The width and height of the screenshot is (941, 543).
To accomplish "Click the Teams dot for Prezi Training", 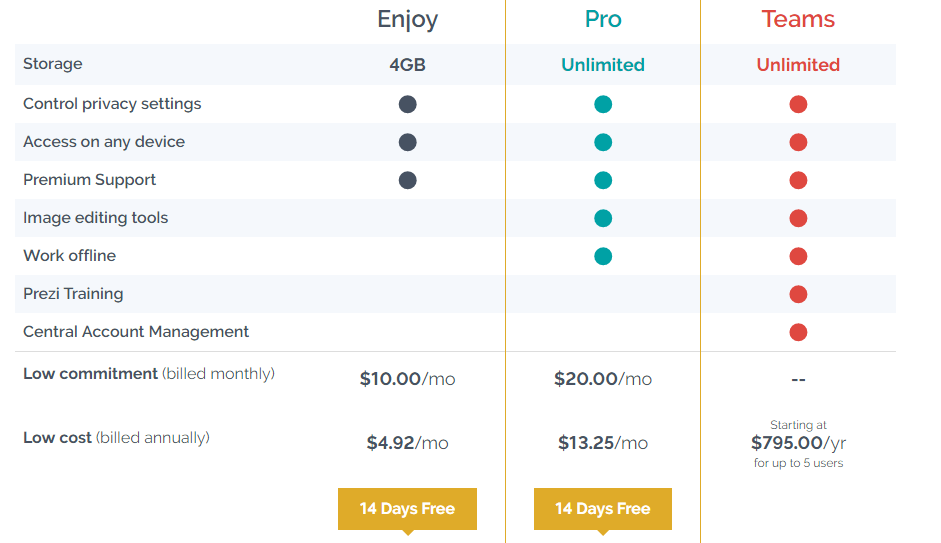I will click(798, 294).
